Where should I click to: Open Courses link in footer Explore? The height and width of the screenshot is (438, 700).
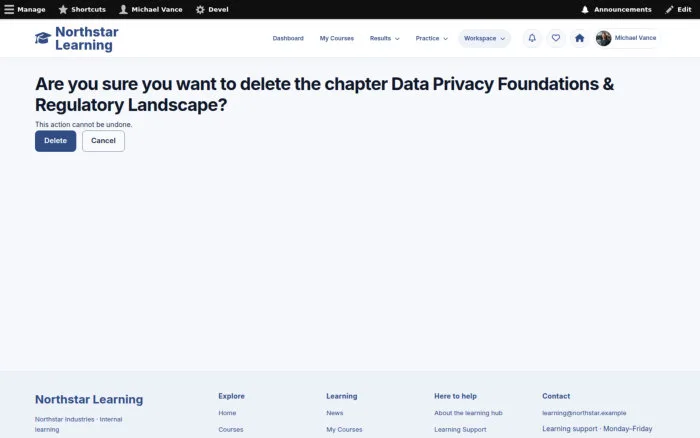coord(231,430)
